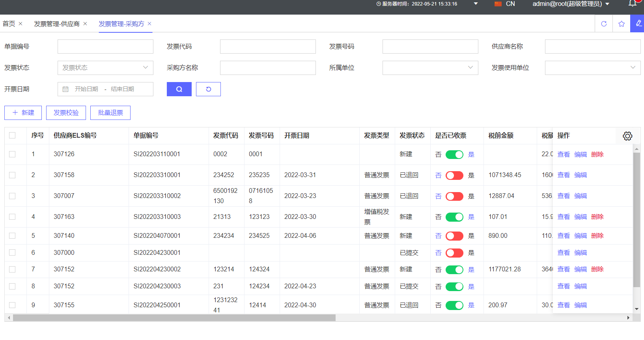Click 删除 for row SI202204070001

tap(597, 236)
